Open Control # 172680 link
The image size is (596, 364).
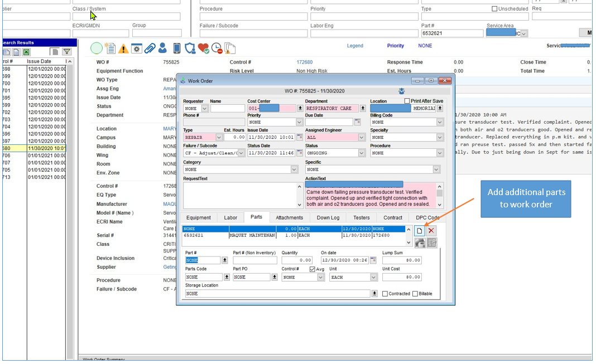(x=305, y=62)
